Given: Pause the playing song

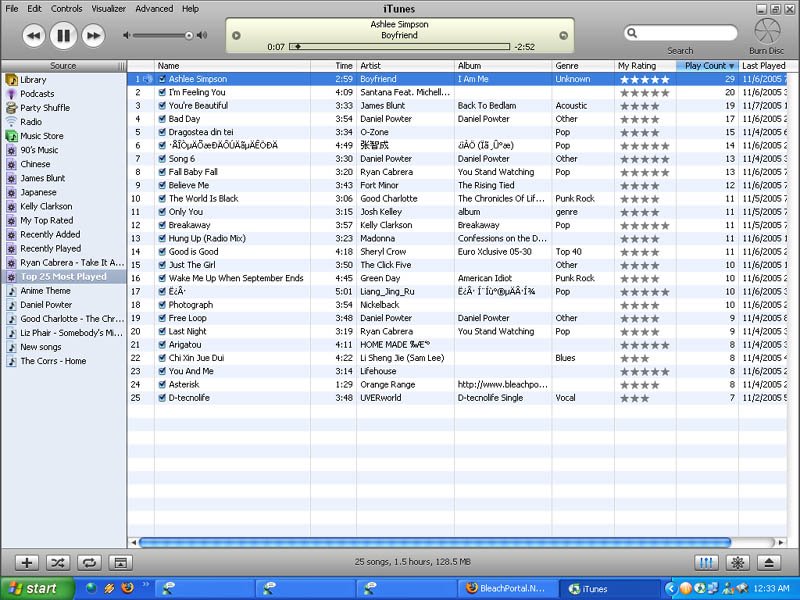Looking at the screenshot, I should (x=63, y=36).
